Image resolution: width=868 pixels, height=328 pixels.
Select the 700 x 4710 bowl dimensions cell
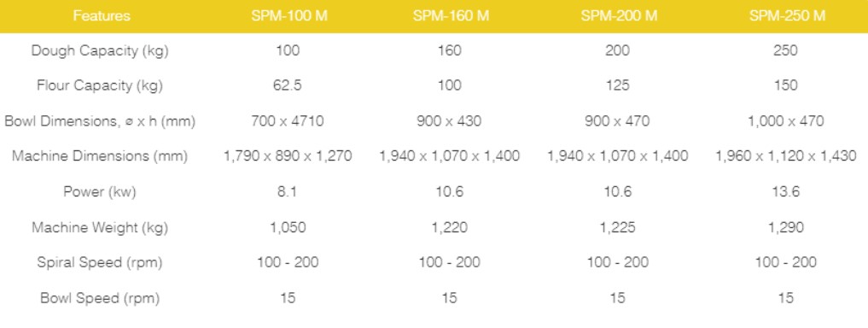[x=288, y=121]
